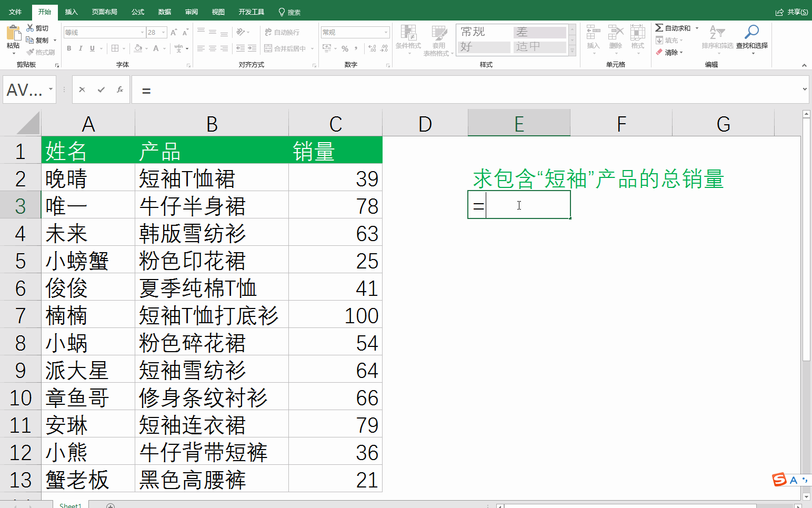Click the fill color paint bucket icon
Screen dimensions: 812x508
tap(138, 48)
